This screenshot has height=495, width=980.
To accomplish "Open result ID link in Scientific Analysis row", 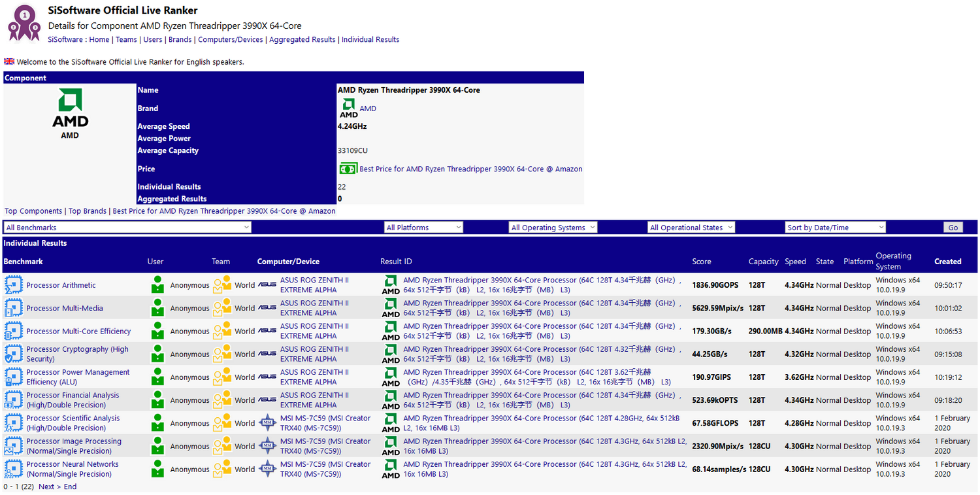I will pyautogui.click(x=542, y=423).
